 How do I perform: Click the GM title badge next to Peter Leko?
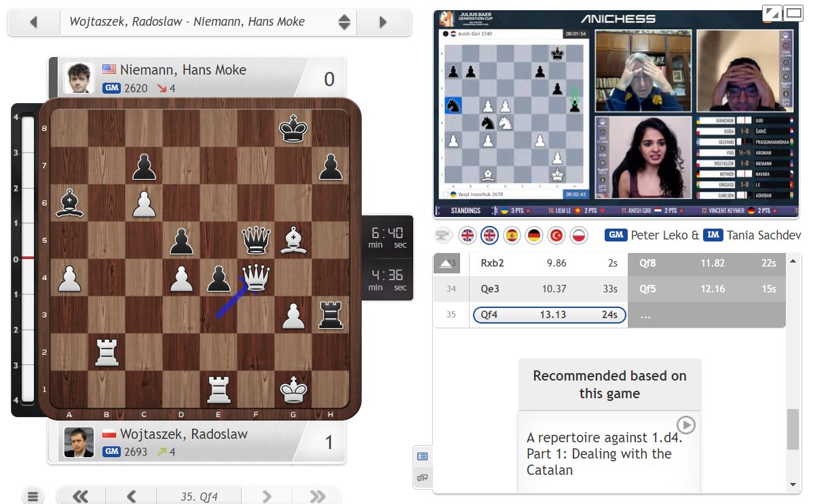pyautogui.click(x=616, y=235)
